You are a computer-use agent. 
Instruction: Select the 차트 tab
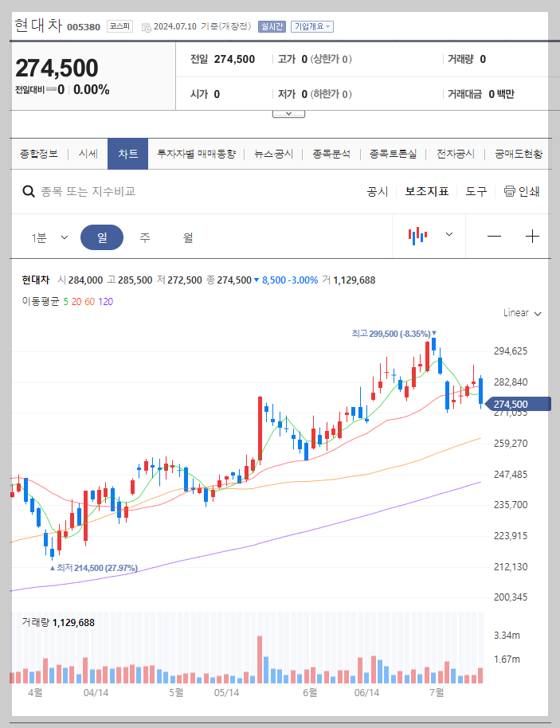(127, 154)
